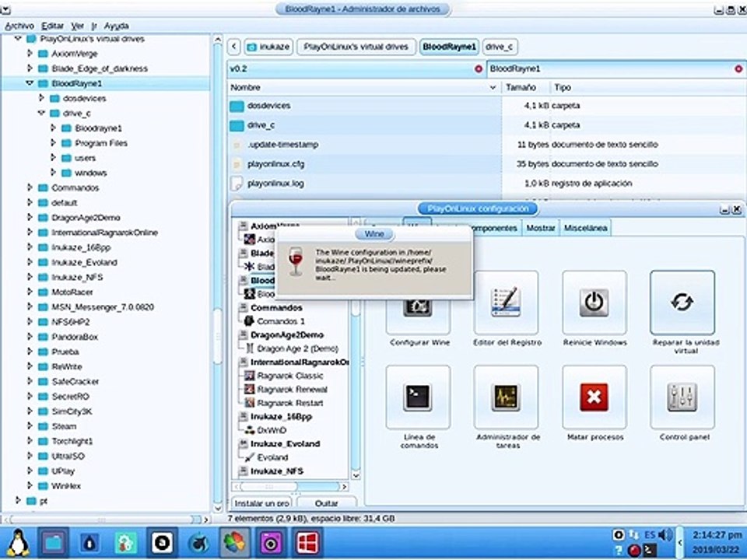
Task: Click Reinicie Windows power icon
Action: click(594, 303)
